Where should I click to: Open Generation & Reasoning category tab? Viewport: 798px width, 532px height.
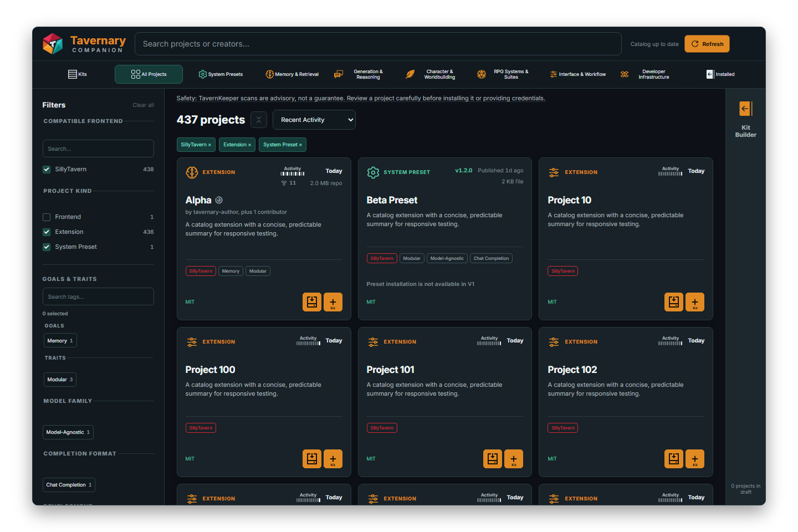[363, 74]
